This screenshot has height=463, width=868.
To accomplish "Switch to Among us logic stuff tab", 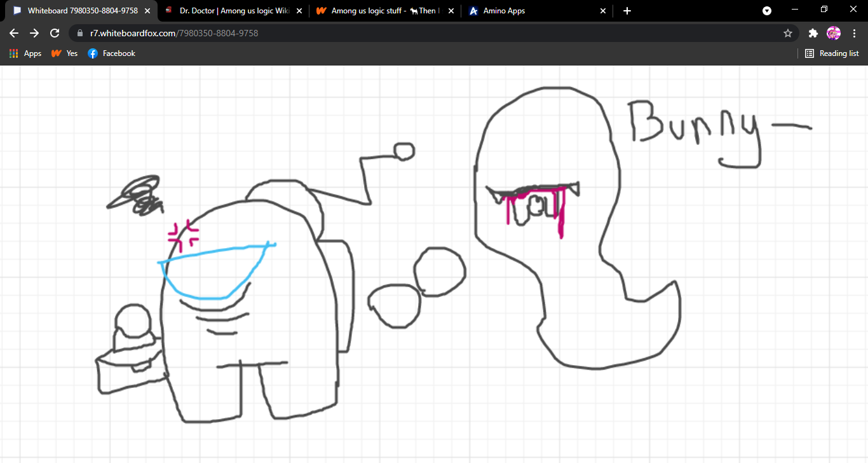I will [386, 11].
